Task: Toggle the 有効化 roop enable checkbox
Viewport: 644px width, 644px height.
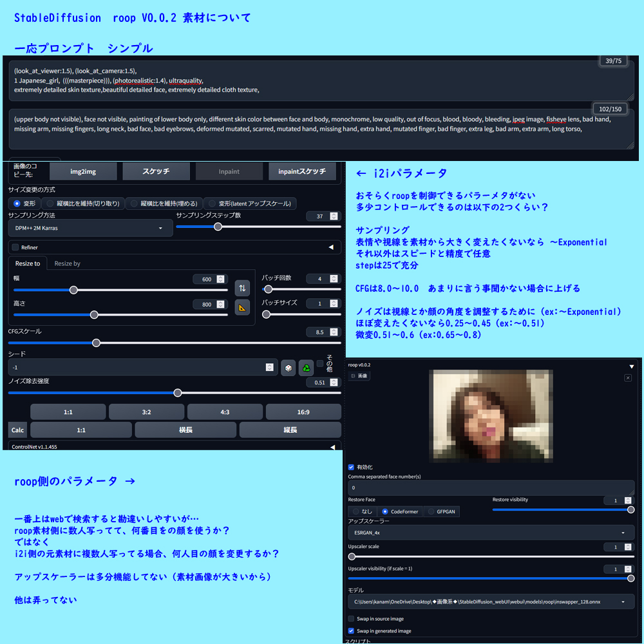Action: 351,467
